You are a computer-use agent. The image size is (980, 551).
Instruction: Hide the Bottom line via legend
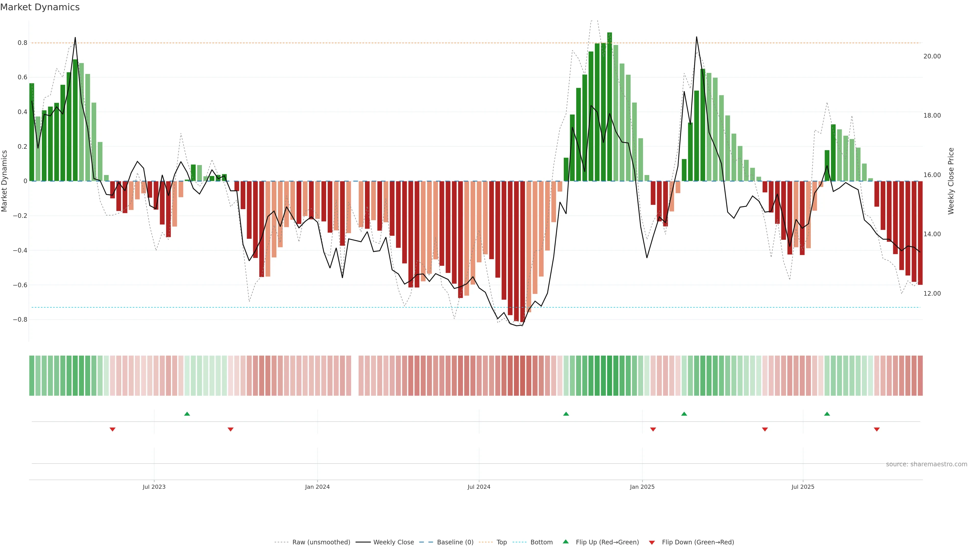pos(541,542)
